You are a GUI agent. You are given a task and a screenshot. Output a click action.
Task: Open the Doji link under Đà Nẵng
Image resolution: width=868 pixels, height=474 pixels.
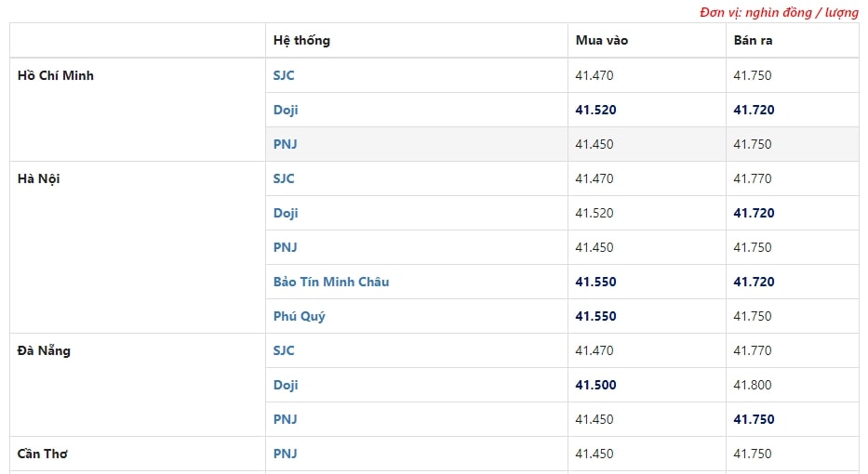(286, 385)
